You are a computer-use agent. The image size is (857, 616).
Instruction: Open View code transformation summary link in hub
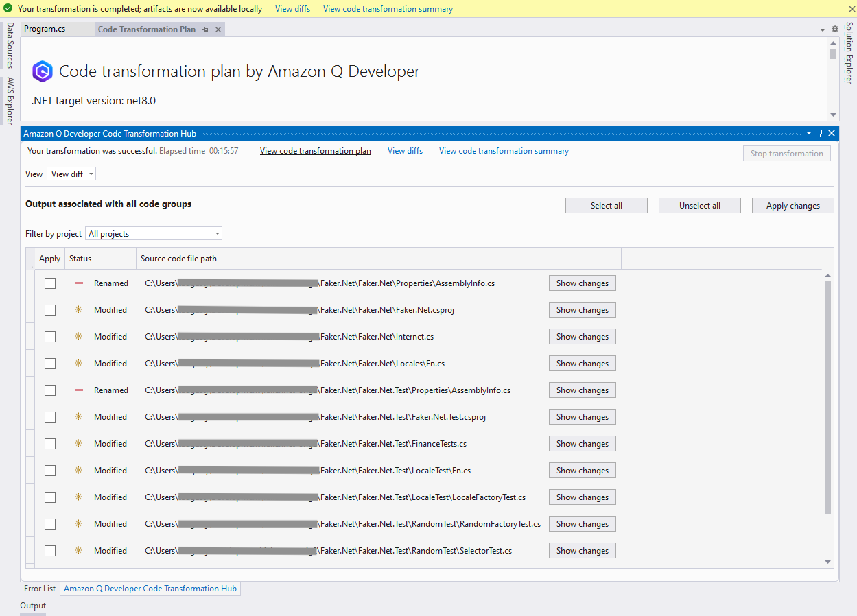[x=504, y=151]
